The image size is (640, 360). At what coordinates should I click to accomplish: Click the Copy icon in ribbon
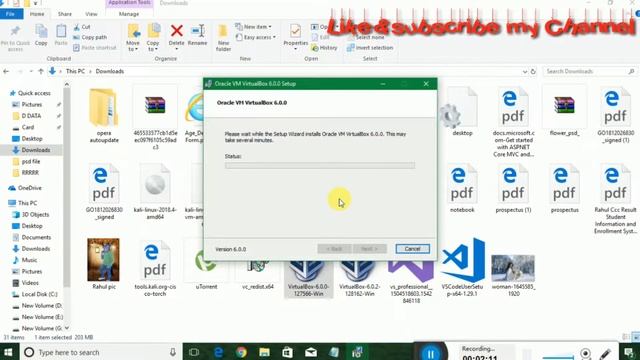point(41,35)
